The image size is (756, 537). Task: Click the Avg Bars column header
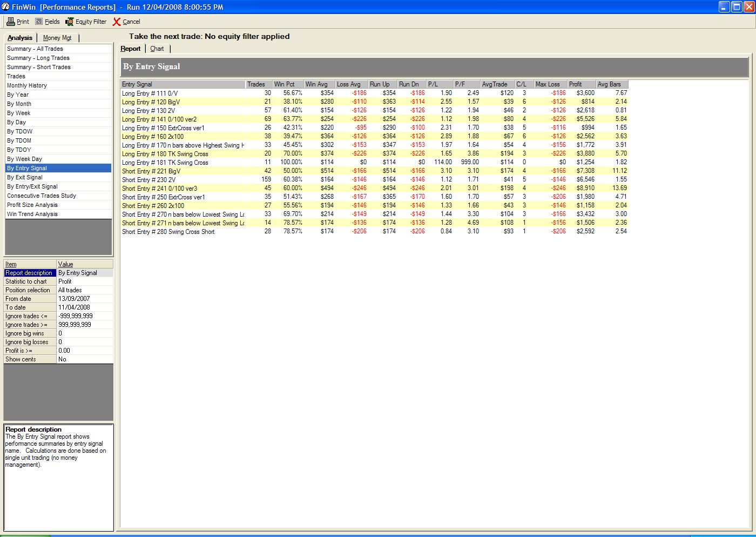(611, 84)
